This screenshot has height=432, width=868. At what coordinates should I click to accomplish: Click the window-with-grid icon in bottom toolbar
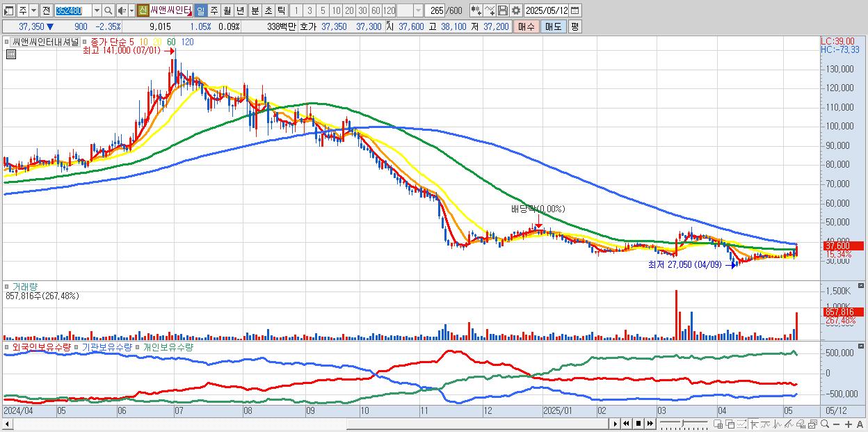pos(718,424)
